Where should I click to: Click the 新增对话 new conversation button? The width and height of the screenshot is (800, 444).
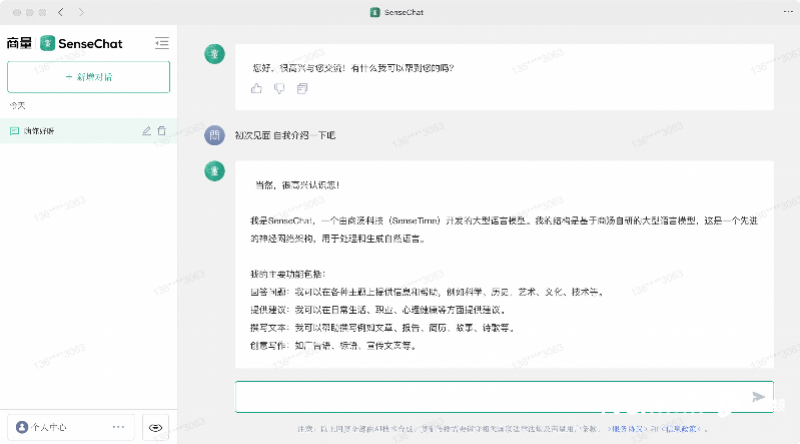point(88,77)
